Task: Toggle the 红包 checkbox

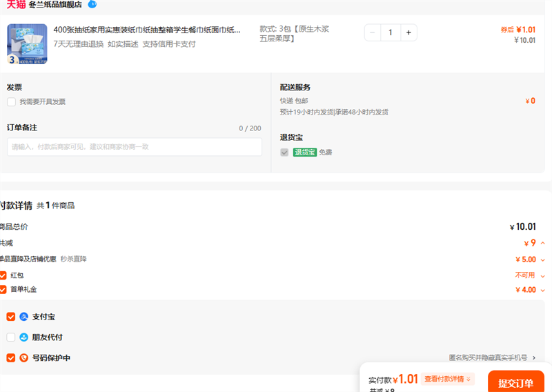Action: coord(3,275)
